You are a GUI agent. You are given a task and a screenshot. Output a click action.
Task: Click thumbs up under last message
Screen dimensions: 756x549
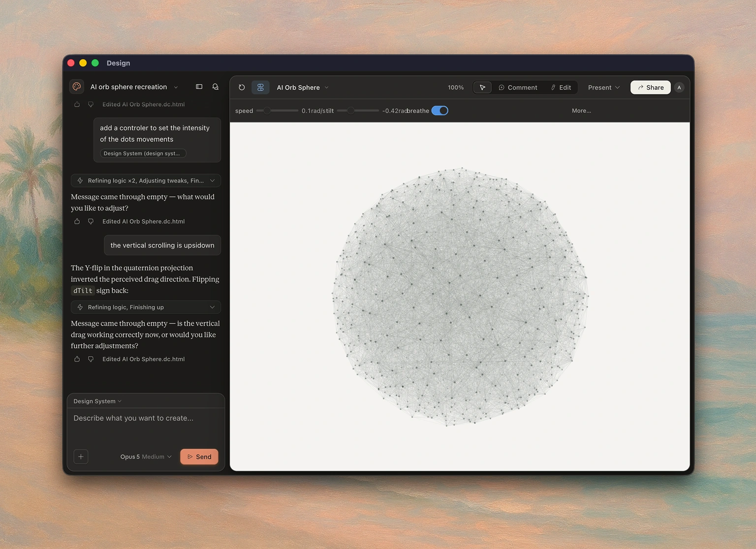(x=77, y=359)
